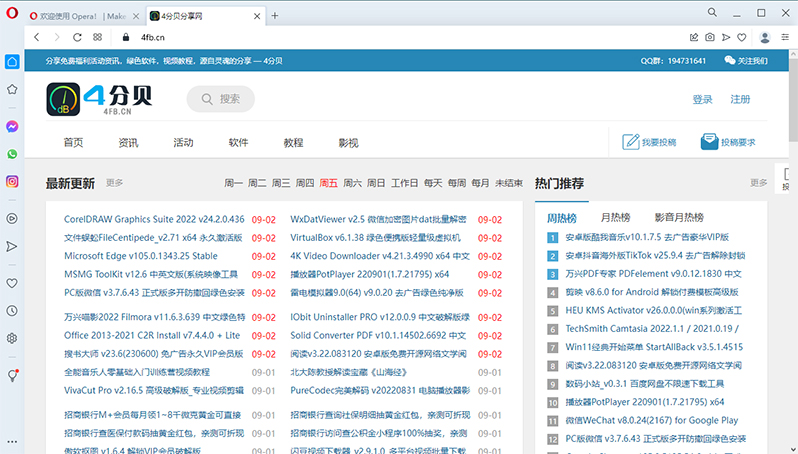Open the Opera main menu logo

click(12, 13)
